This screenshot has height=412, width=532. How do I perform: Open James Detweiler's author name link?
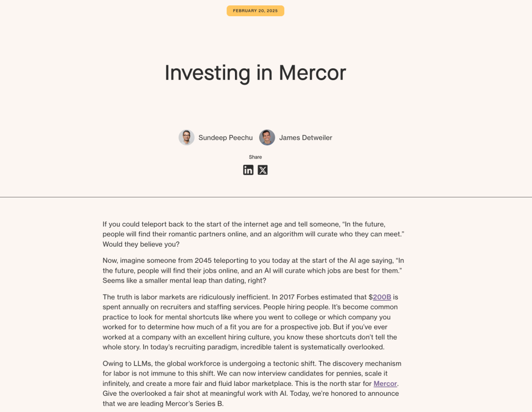coord(305,138)
